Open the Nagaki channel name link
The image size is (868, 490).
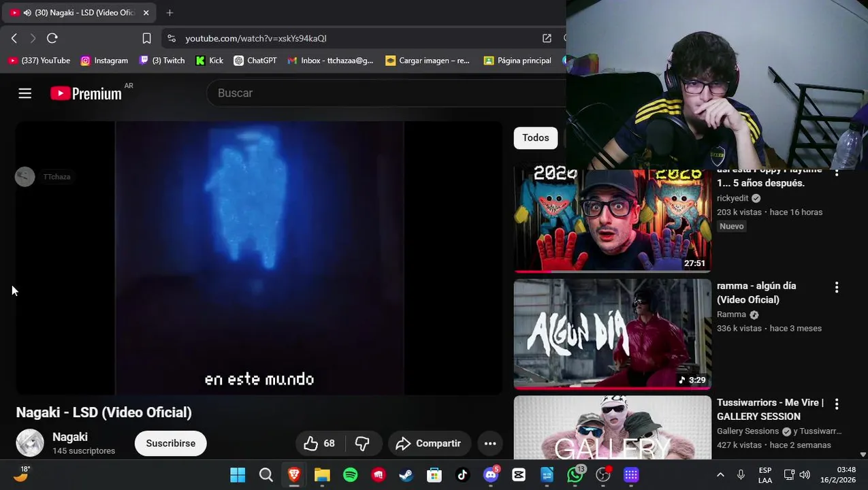pyautogui.click(x=70, y=437)
